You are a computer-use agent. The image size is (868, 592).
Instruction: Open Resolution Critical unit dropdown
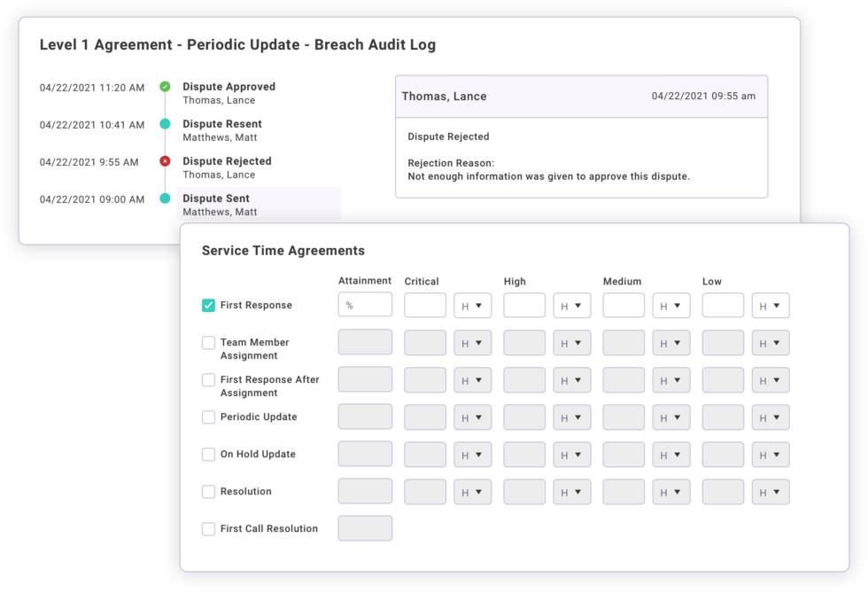pyautogui.click(x=473, y=492)
